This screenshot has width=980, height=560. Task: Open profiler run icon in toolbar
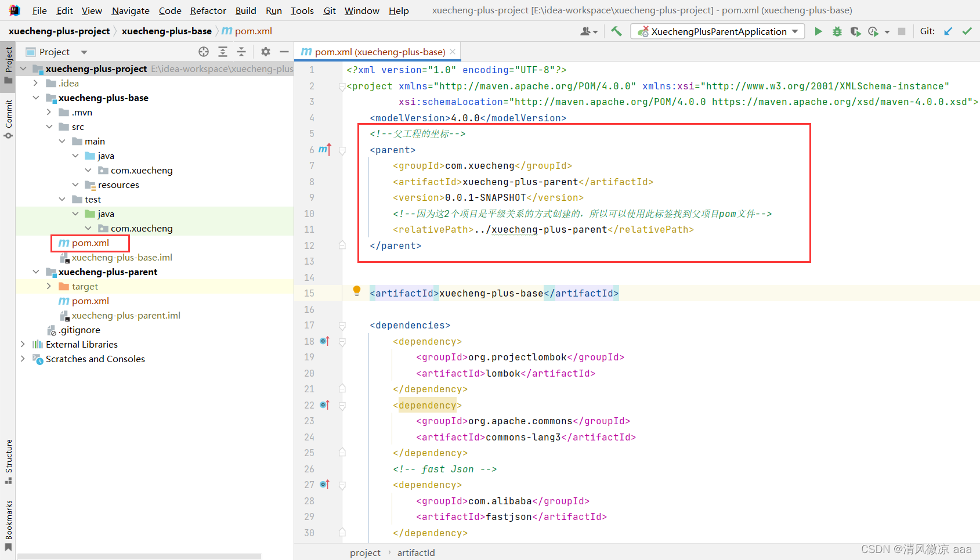coord(873,31)
